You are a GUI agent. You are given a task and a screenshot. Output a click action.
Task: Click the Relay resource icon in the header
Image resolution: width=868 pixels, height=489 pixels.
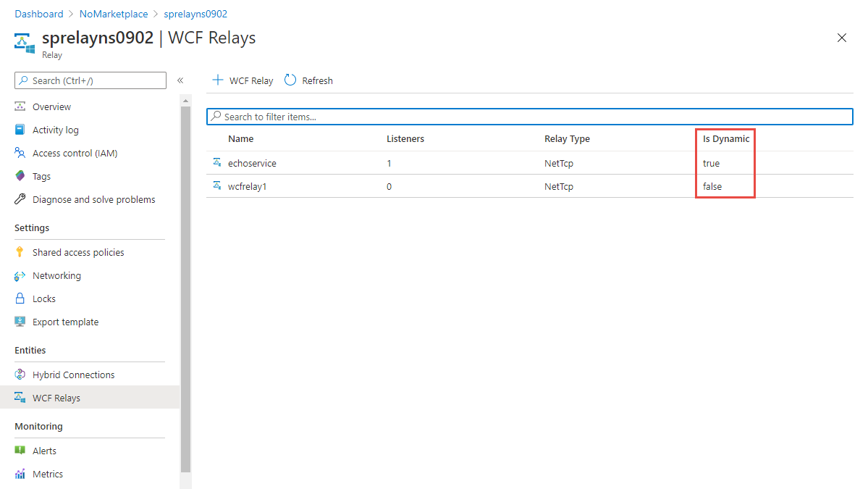pyautogui.click(x=25, y=43)
